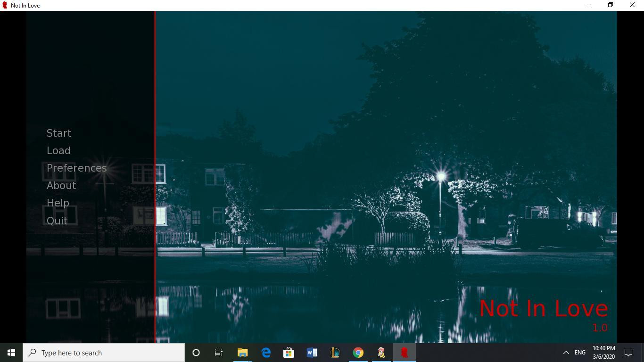
Task: Open Task View
Action: coord(219,353)
